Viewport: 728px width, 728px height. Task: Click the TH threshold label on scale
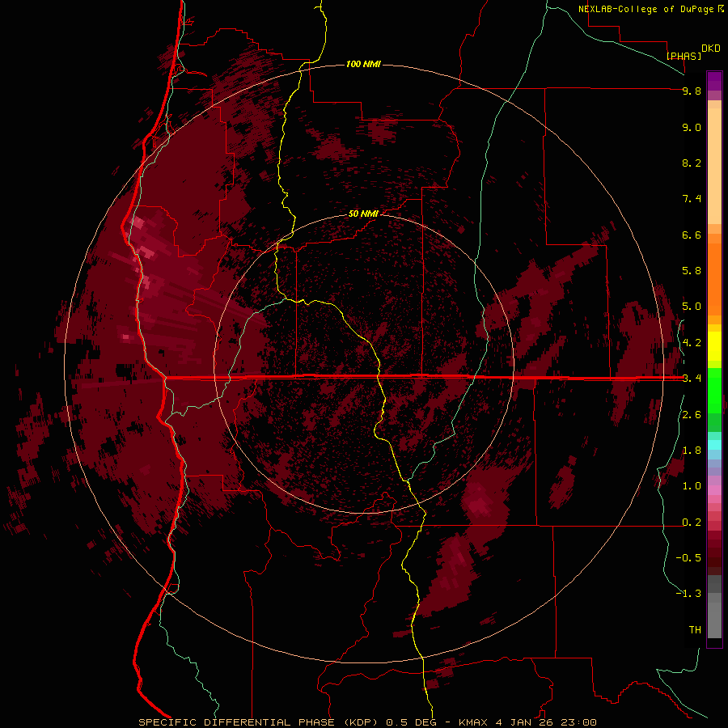click(695, 630)
